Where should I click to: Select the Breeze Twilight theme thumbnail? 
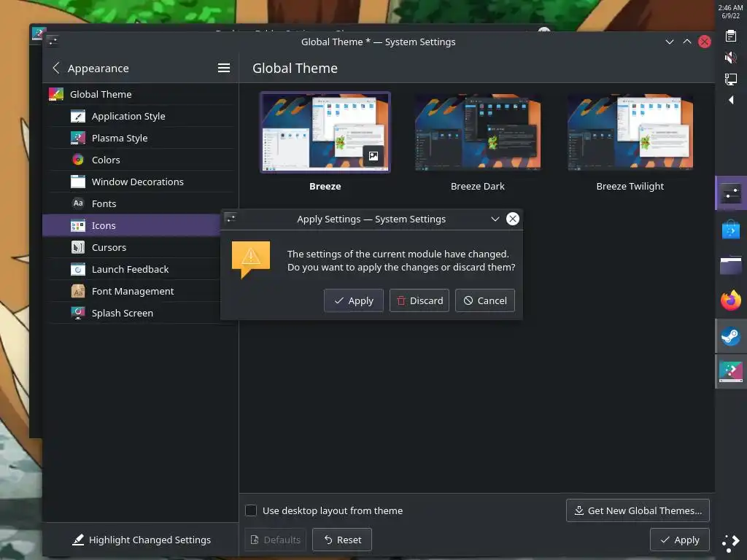(x=630, y=133)
